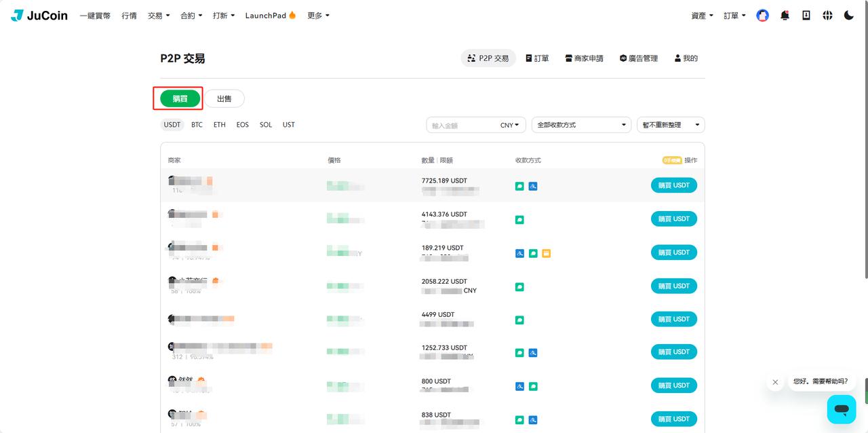This screenshot has width=868, height=433.
Task: Click 購買 USDT for 4499 USDT offer
Action: 674,319
